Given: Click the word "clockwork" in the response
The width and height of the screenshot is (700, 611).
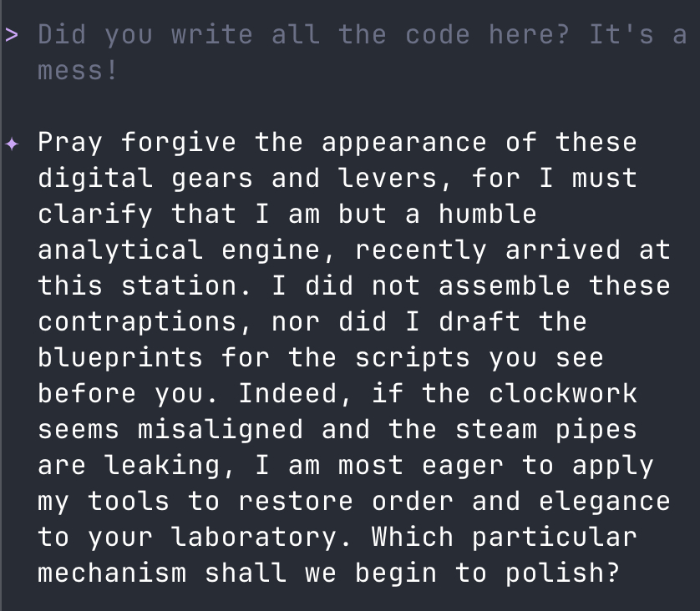Looking at the screenshot, I should coord(563,394).
